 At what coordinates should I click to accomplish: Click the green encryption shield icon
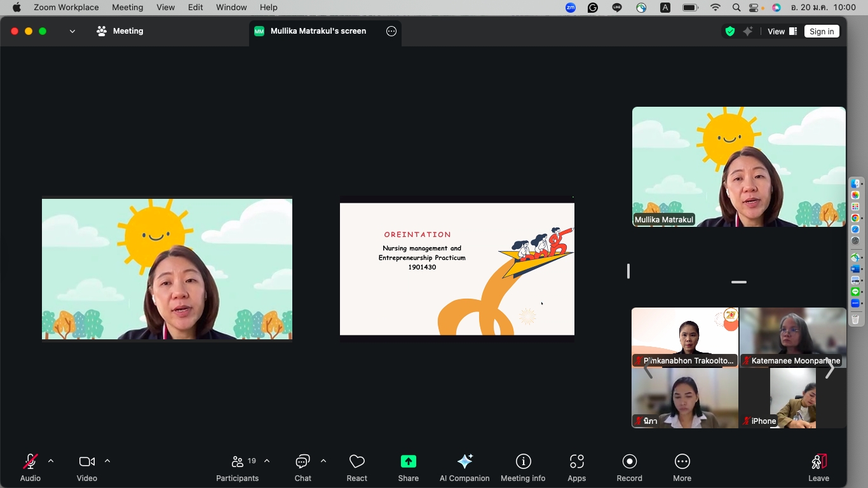730,31
